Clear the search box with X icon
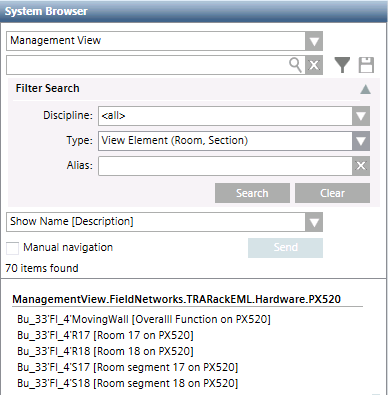388x395 pixels. (314, 65)
